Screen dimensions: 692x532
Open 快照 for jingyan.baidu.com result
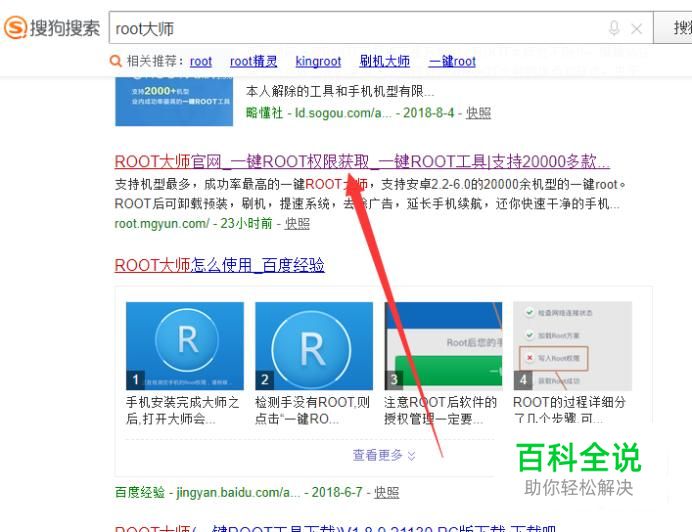click(387, 492)
